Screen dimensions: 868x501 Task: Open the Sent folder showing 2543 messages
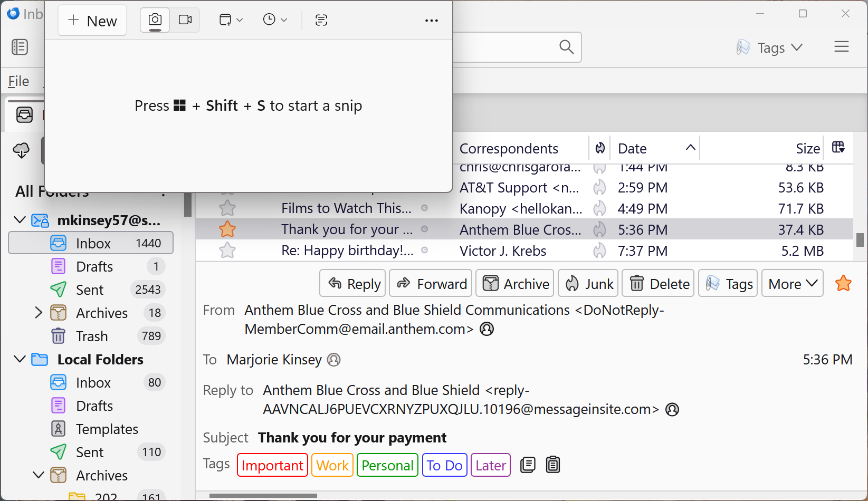(91, 290)
